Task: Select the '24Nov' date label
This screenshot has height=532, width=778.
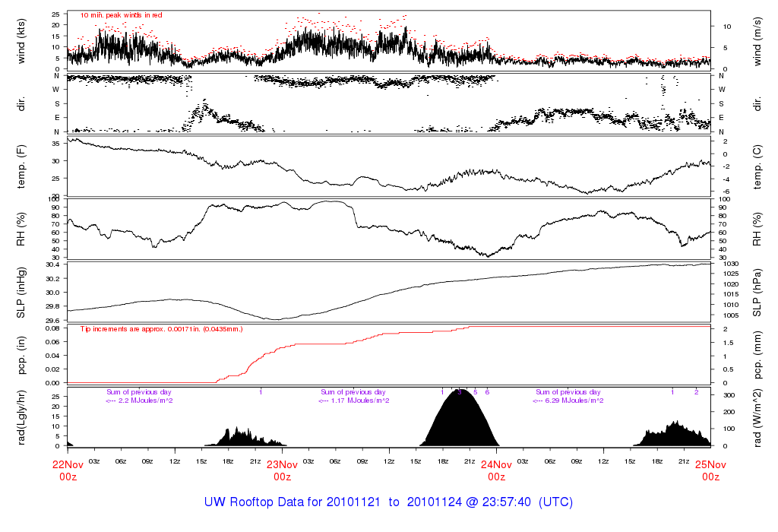Action: click(497, 465)
